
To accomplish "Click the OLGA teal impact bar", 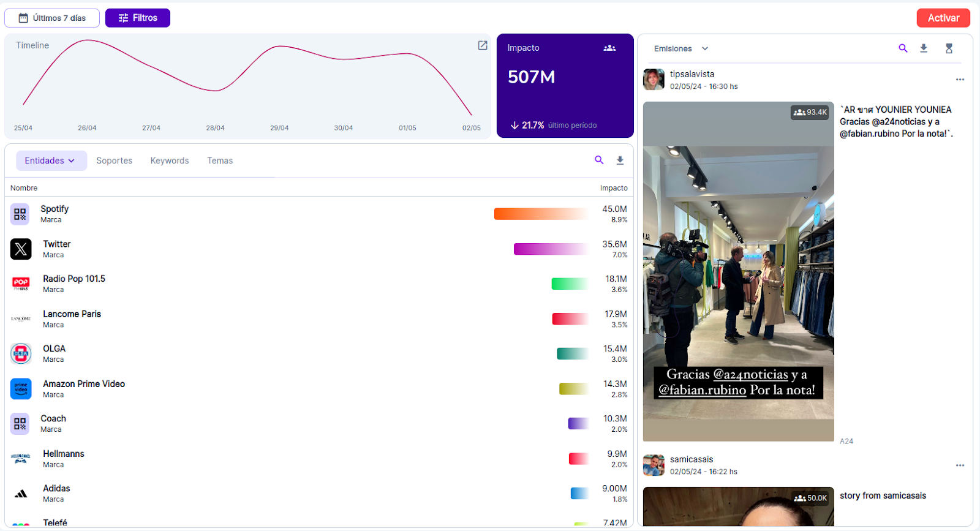I will pos(573,353).
